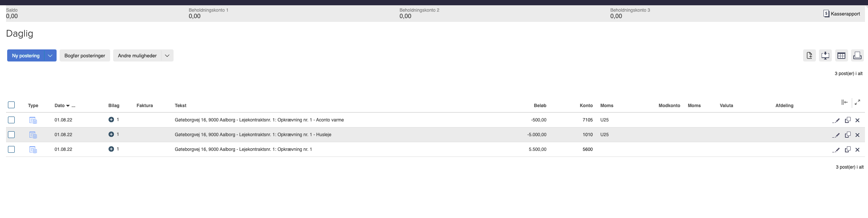Viewport: 868px width, 218px height.
Task: Click the Konto column header
Action: (586, 106)
